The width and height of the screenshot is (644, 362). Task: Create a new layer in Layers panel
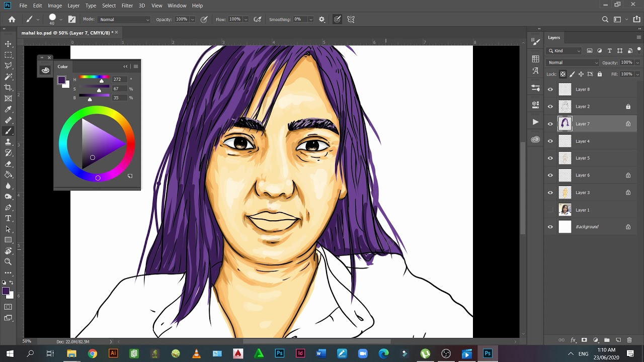click(x=618, y=340)
